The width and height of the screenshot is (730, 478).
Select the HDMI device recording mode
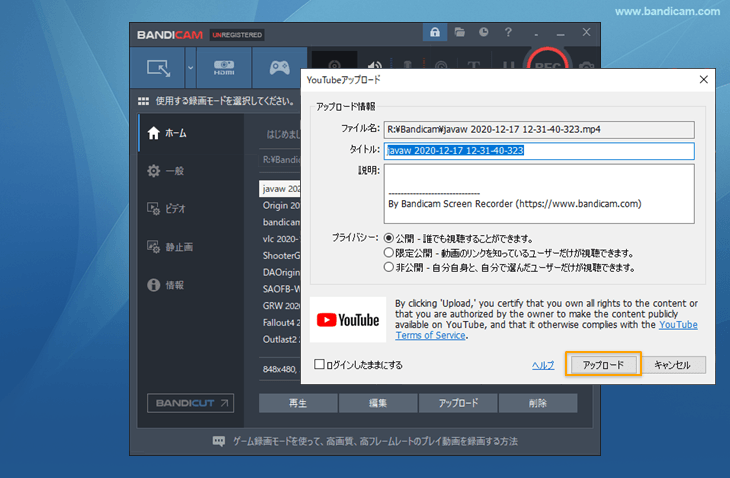(x=224, y=68)
